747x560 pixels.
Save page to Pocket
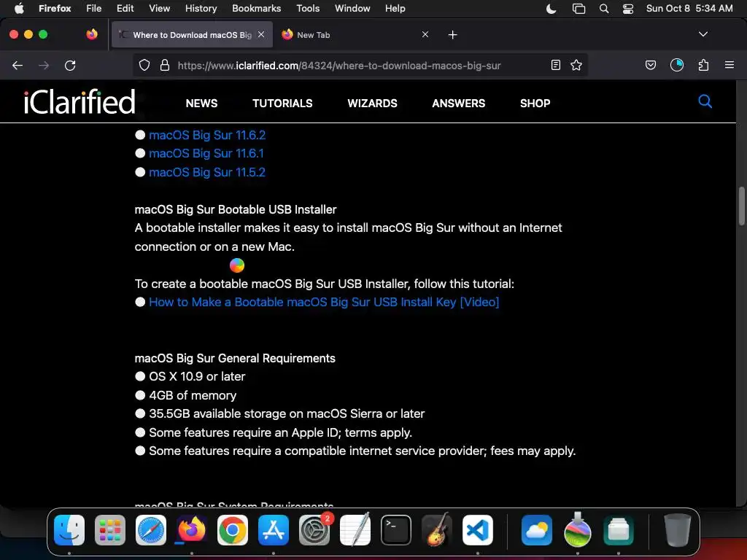pos(650,65)
